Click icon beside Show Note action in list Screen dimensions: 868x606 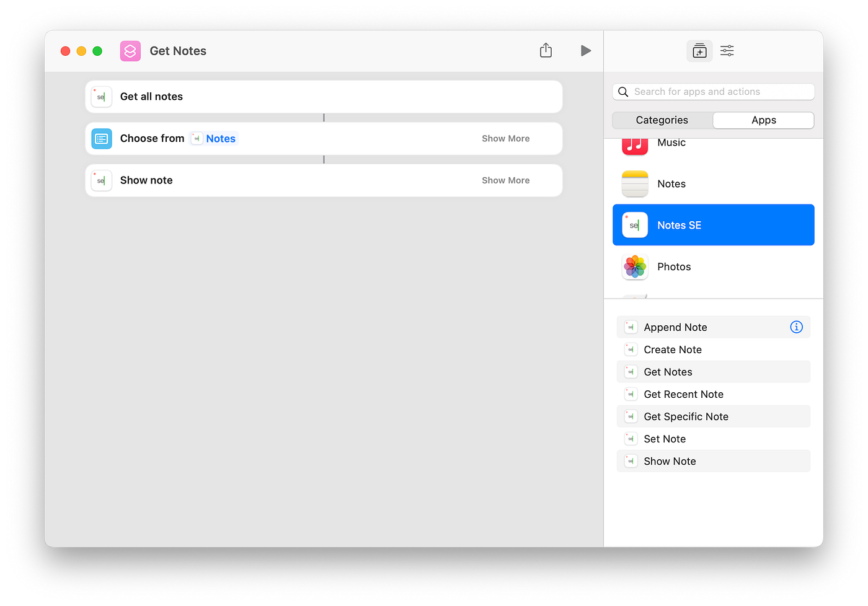pyautogui.click(x=631, y=461)
